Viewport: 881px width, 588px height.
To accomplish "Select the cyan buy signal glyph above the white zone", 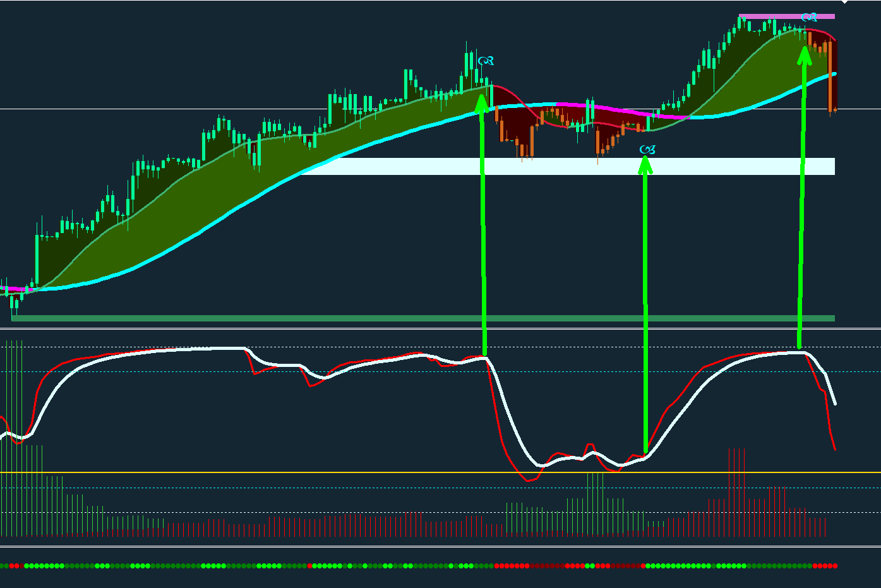I will pyautogui.click(x=647, y=150).
